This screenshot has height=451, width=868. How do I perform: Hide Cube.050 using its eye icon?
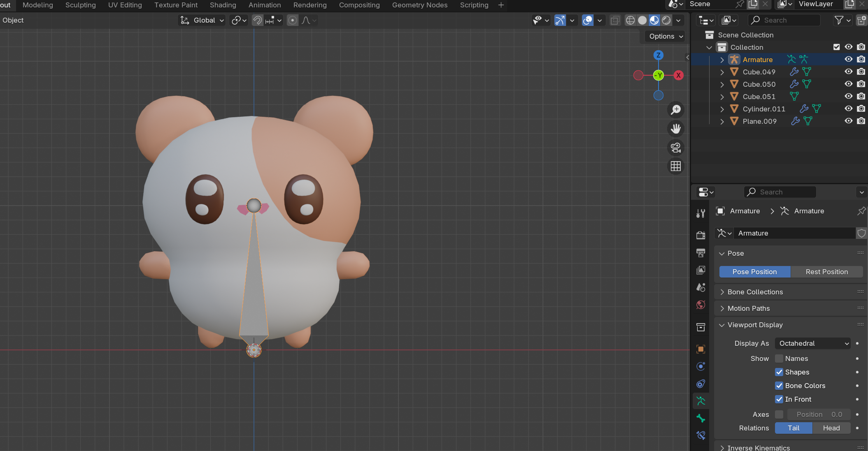[x=848, y=84]
